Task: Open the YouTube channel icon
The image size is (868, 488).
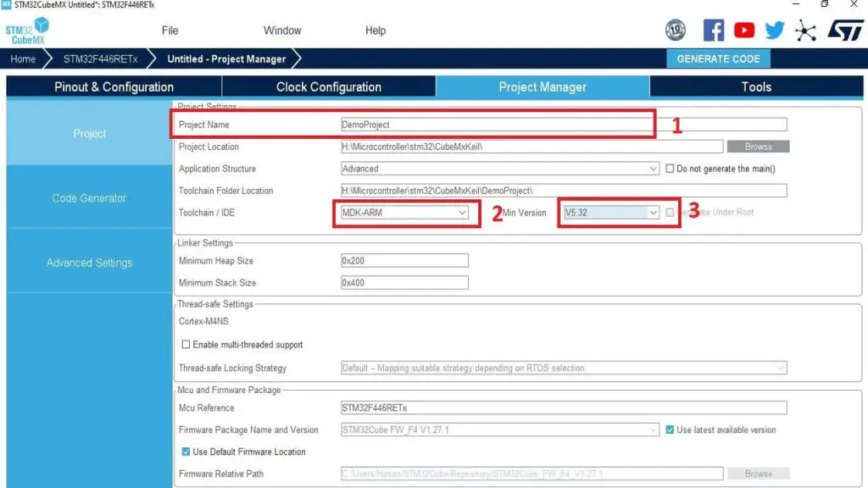Action: pyautogui.click(x=744, y=30)
